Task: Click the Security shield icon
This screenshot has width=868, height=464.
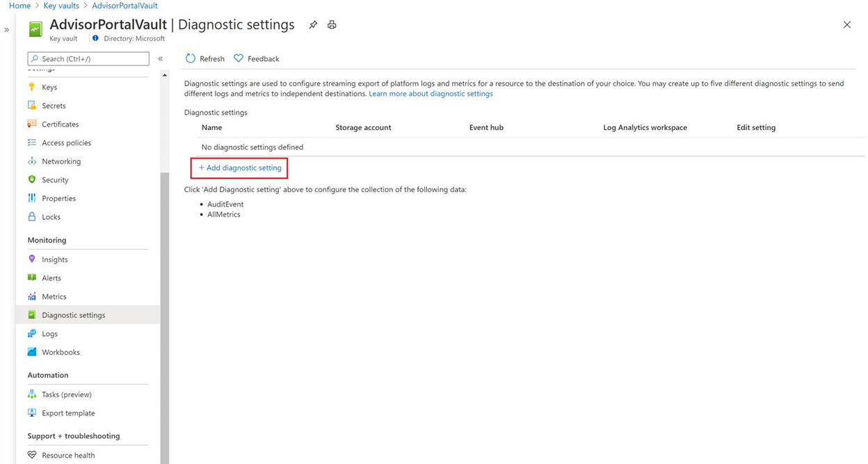Action: pyautogui.click(x=32, y=179)
